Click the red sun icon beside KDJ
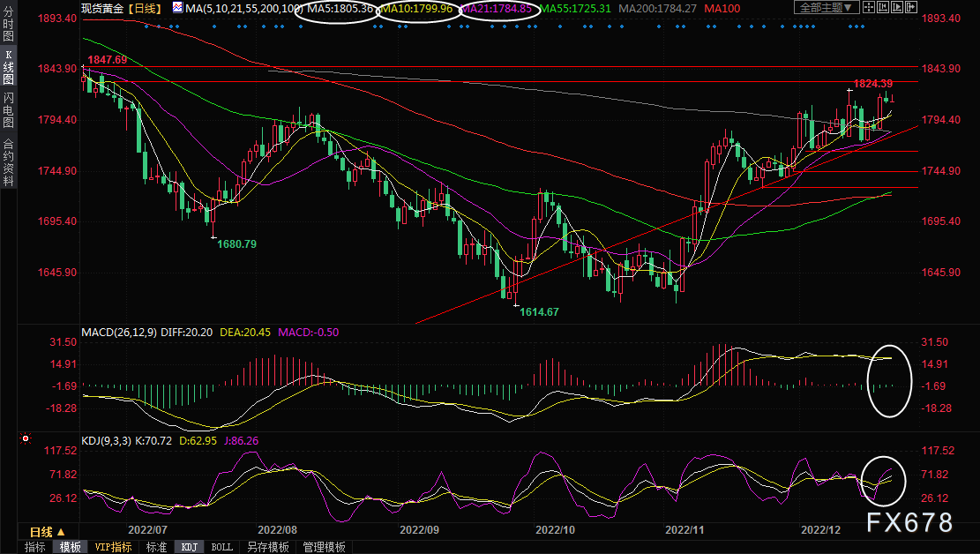This screenshot has width=980, height=554. coord(25,438)
